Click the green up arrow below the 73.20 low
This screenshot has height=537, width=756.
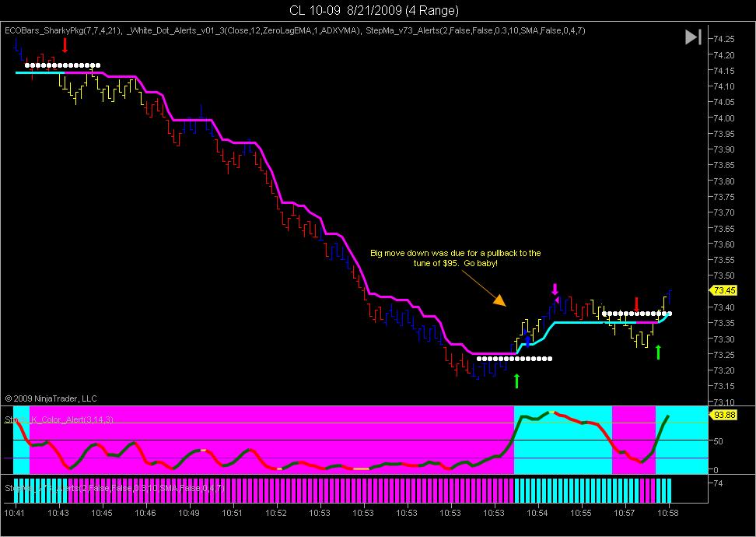pyautogui.click(x=517, y=381)
